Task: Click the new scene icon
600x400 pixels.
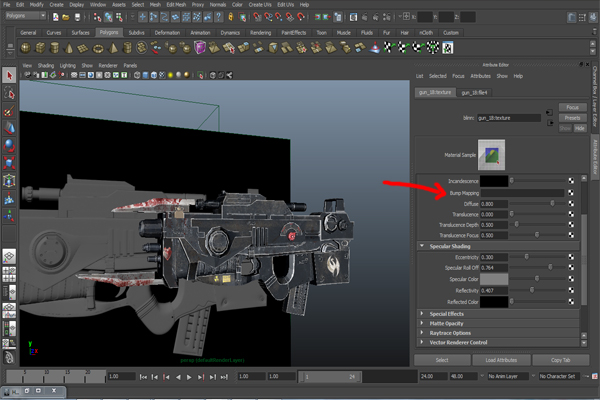Action: 56,17
